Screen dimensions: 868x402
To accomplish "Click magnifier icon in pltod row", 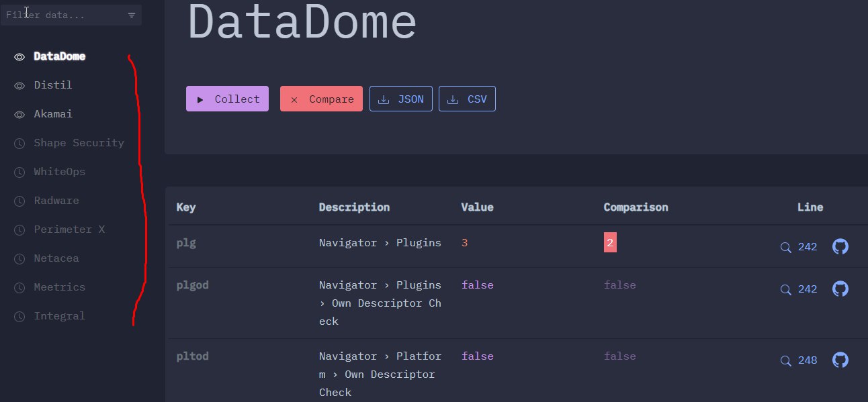I will [785, 360].
